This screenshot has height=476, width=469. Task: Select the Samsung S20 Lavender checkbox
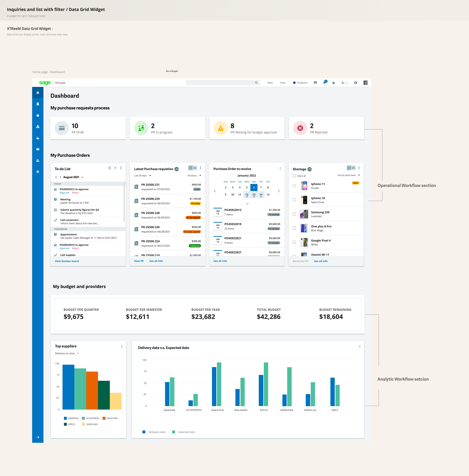pyautogui.click(x=294, y=214)
